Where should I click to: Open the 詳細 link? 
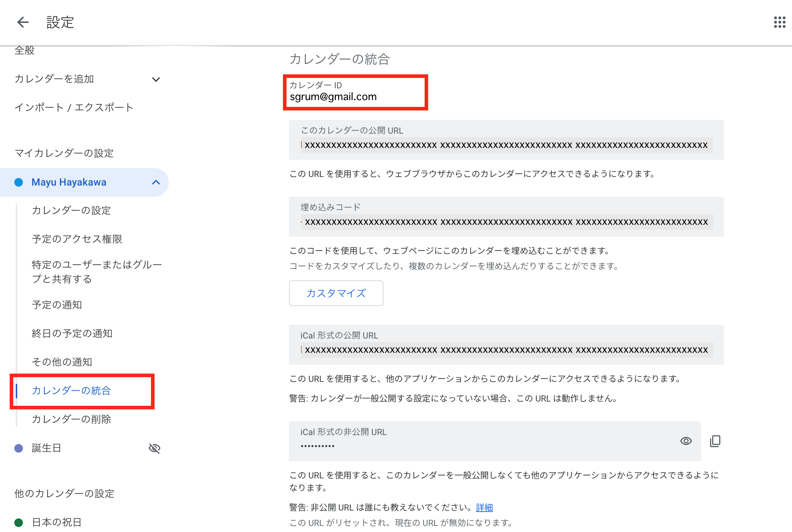[x=484, y=507]
